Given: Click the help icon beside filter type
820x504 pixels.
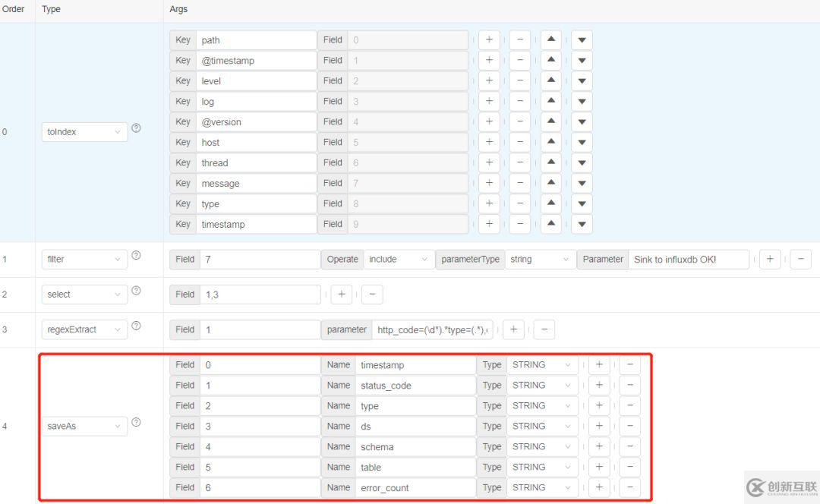Looking at the screenshot, I should pyautogui.click(x=136, y=256).
